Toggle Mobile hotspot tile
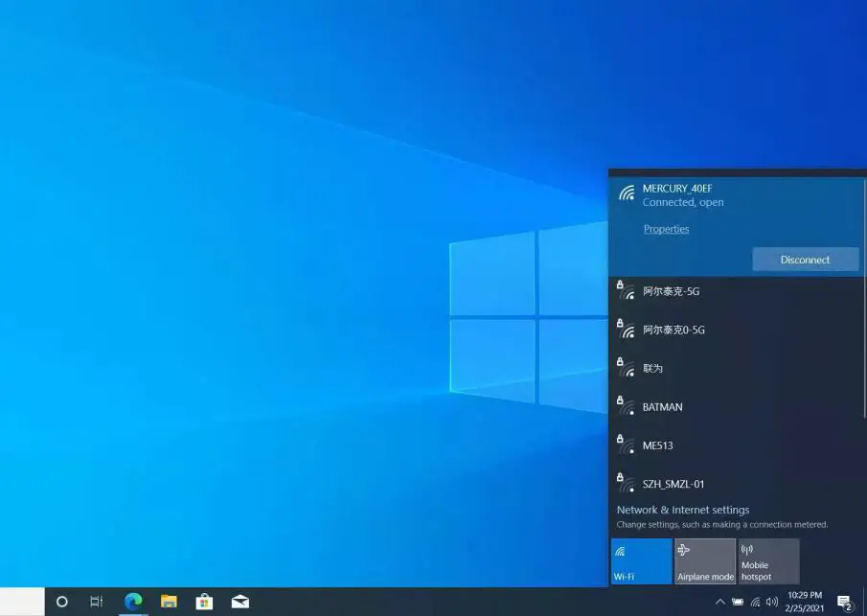The width and height of the screenshot is (867, 616). point(768,560)
